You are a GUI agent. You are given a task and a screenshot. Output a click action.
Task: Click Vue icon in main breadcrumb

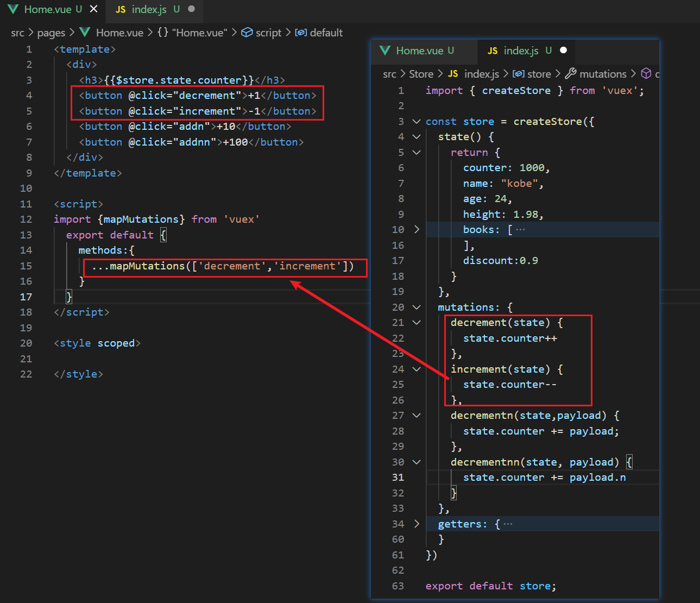85,32
